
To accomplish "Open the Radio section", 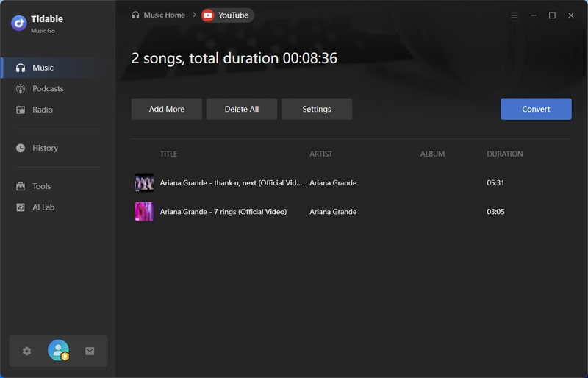I will (58, 110).
